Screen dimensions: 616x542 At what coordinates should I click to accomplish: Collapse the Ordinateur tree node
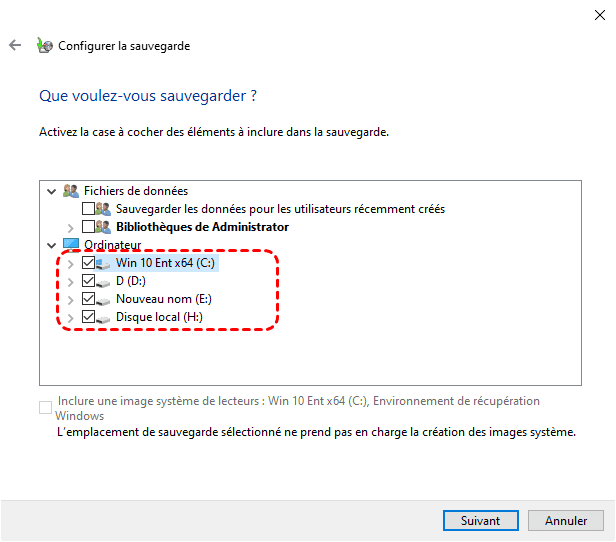click(x=51, y=245)
